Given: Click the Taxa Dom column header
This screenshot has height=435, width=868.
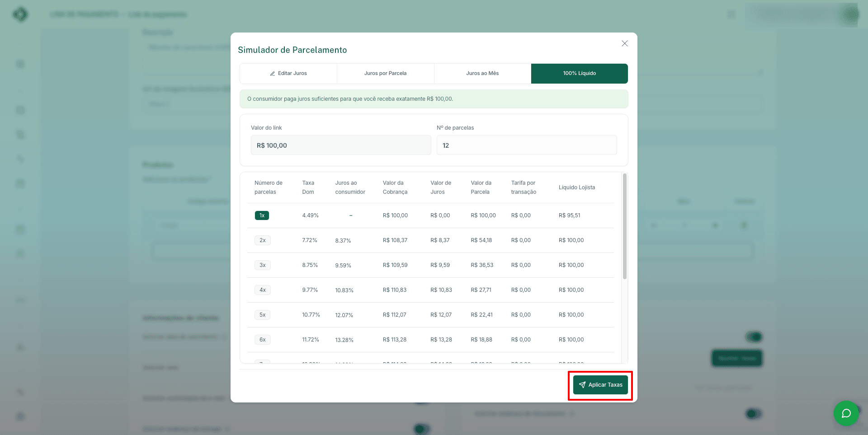Looking at the screenshot, I should tap(308, 187).
